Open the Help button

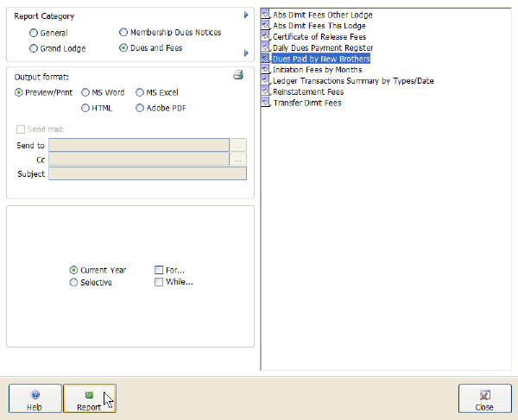(x=35, y=399)
